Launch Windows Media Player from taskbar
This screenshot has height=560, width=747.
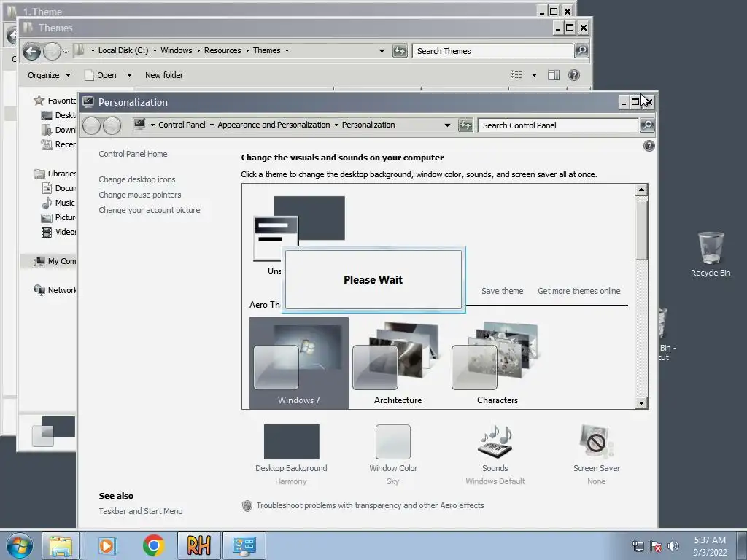(x=107, y=545)
